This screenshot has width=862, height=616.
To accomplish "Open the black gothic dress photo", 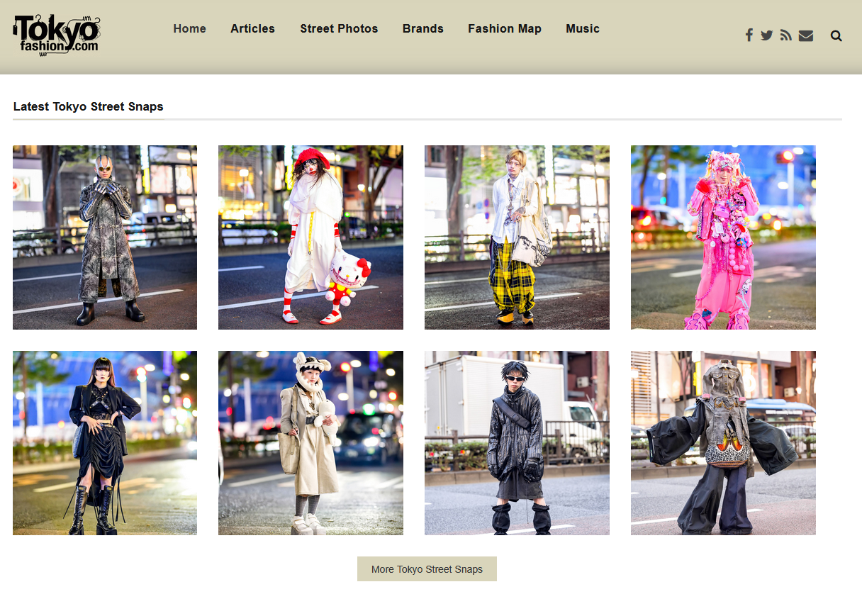I will [105, 443].
